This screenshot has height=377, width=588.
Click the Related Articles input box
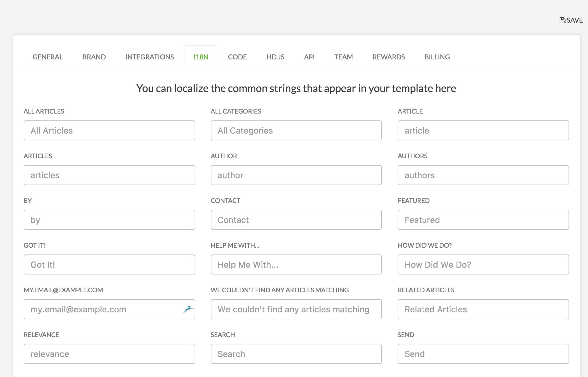coord(483,309)
